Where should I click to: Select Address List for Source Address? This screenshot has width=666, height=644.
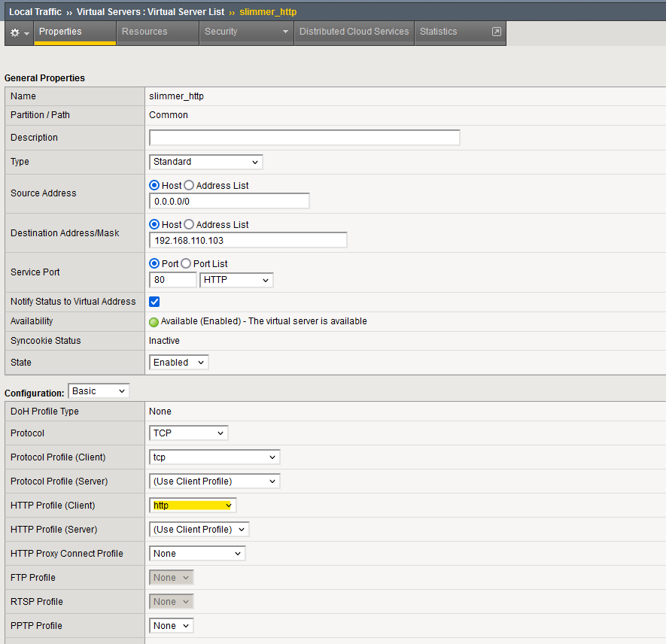[189, 185]
